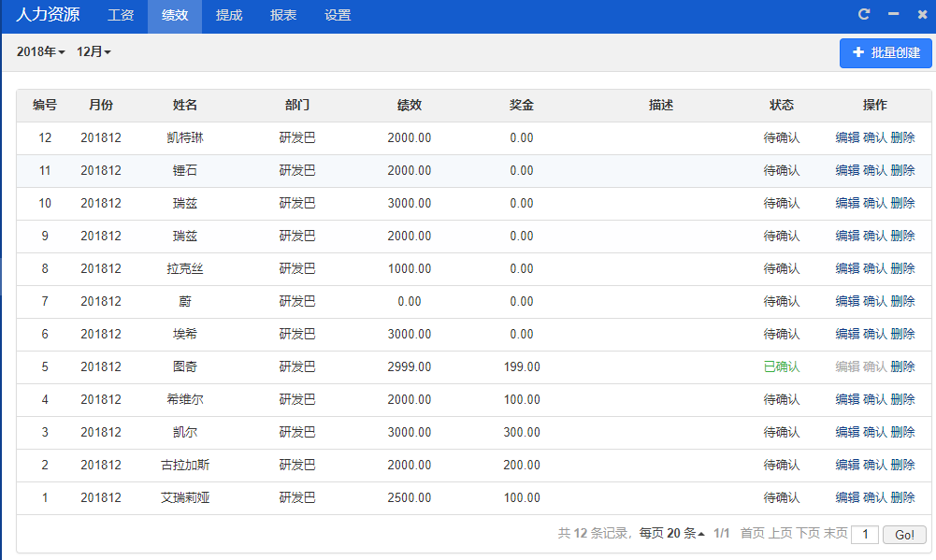Switch to the 绩效 tab
This screenshot has width=936, height=560.
175,16
